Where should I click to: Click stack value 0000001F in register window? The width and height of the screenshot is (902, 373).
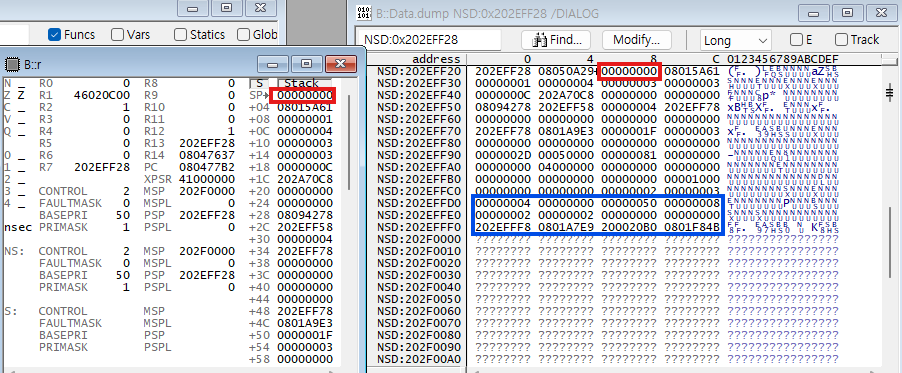click(304, 335)
